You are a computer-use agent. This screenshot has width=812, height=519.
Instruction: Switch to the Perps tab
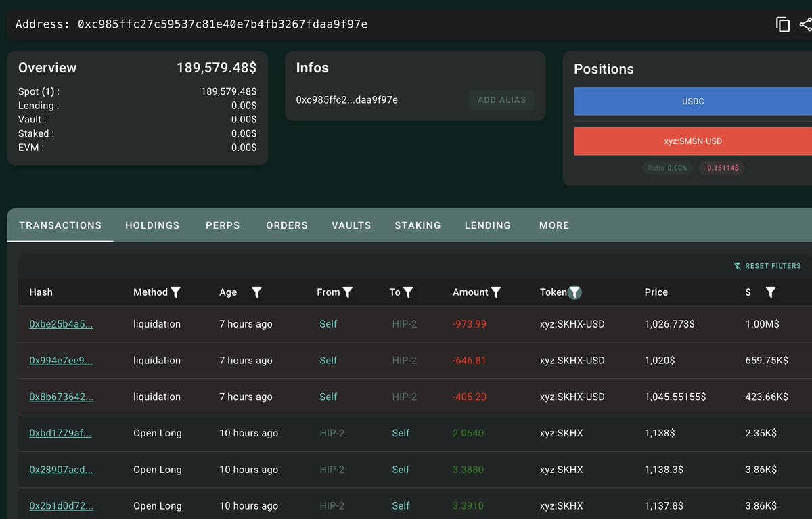pyautogui.click(x=223, y=225)
